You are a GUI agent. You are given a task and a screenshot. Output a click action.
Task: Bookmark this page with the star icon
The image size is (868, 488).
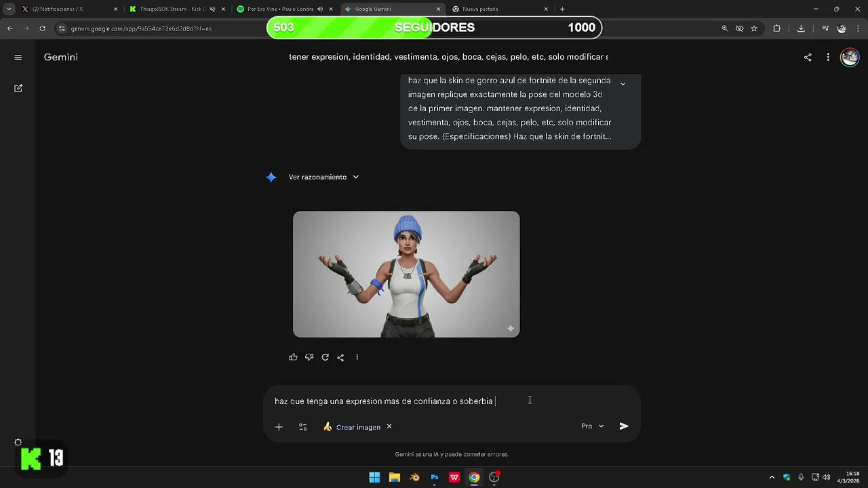754,28
